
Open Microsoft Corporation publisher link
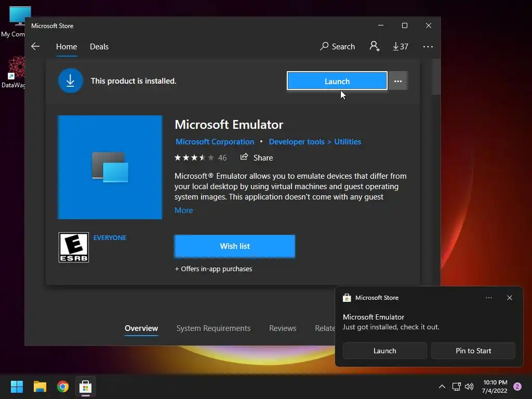tap(215, 142)
